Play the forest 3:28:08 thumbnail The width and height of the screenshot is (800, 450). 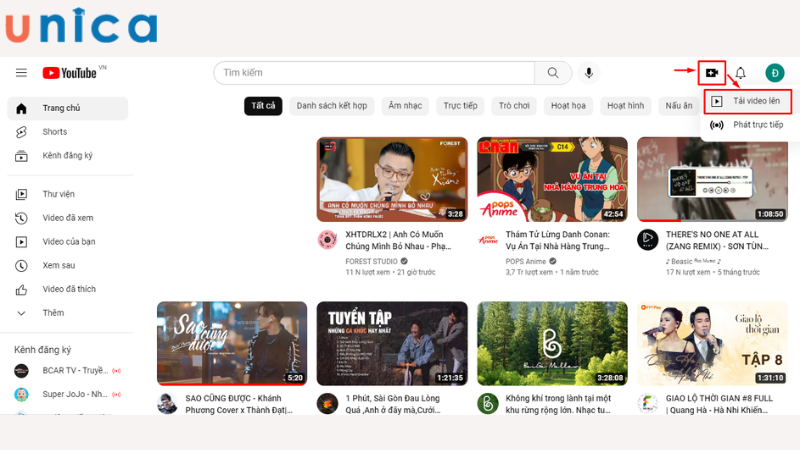[552, 343]
